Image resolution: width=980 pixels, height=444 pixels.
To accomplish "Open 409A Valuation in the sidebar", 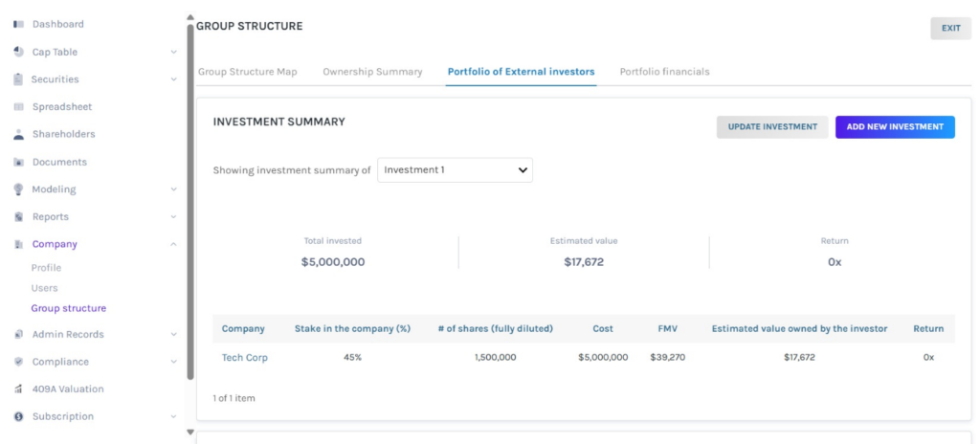I will point(68,388).
